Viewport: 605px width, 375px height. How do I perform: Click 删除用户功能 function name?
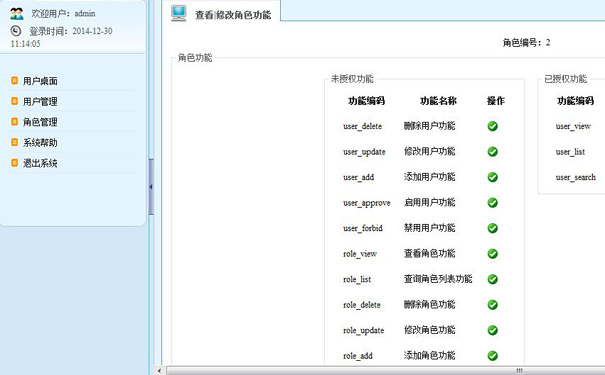point(429,126)
